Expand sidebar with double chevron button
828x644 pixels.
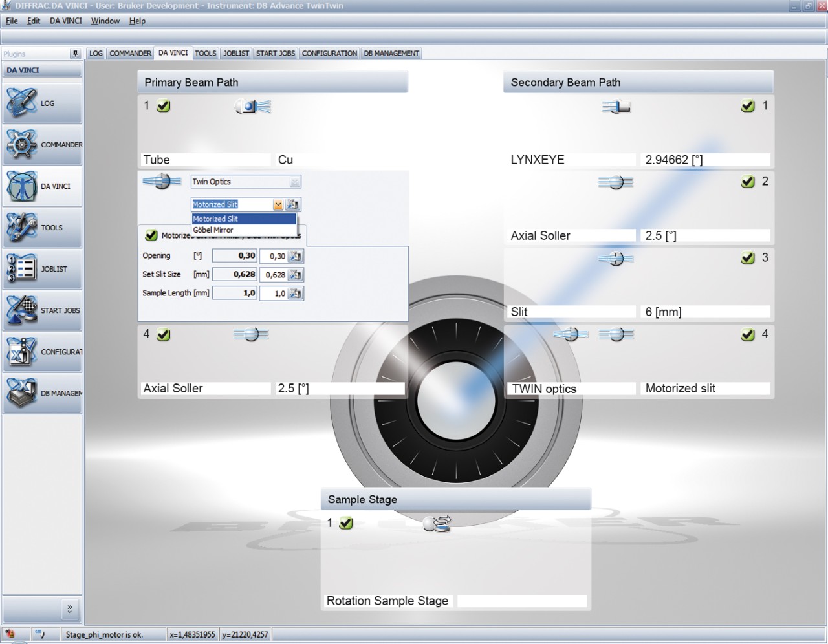(69, 608)
